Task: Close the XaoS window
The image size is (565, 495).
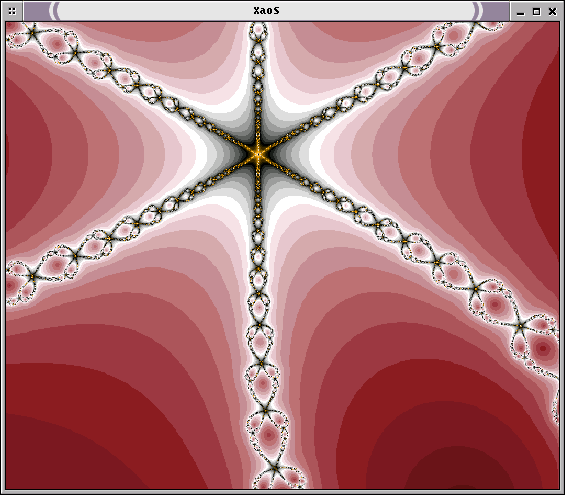Action: click(x=552, y=12)
